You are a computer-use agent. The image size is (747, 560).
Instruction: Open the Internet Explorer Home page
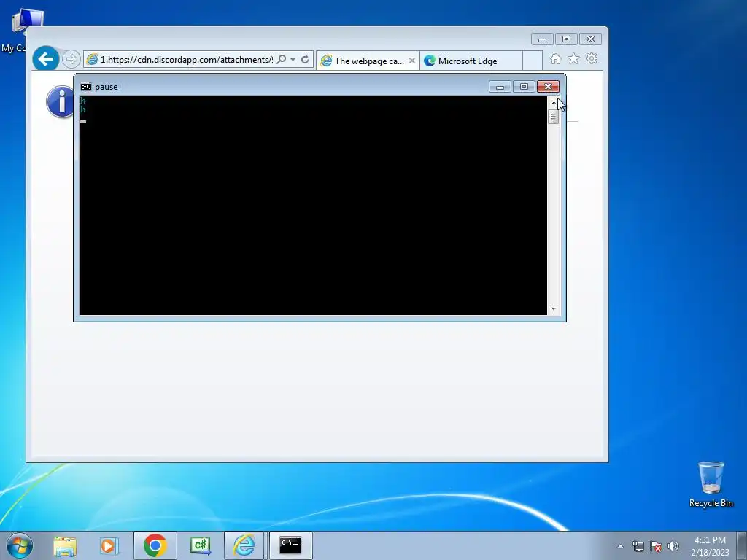(x=555, y=59)
